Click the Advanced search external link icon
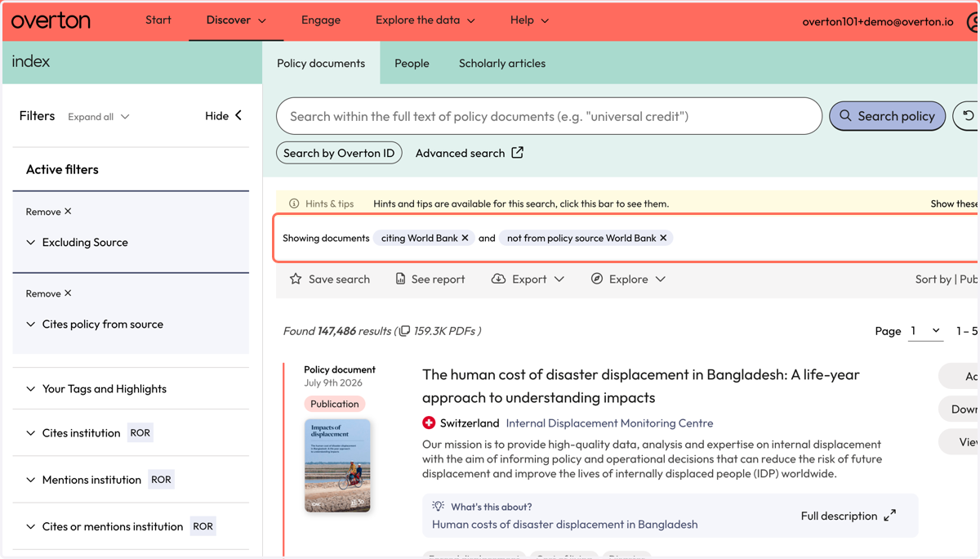980x559 pixels. (x=517, y=153)
